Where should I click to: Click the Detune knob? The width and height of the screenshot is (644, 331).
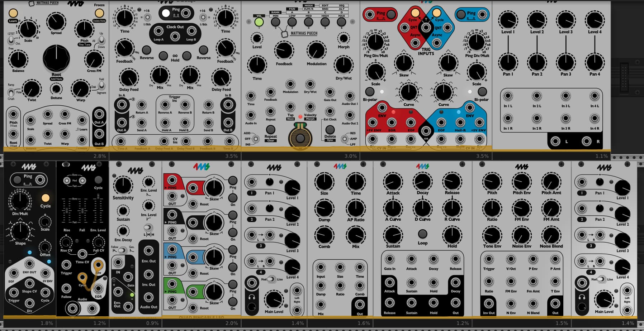(56, 89)
